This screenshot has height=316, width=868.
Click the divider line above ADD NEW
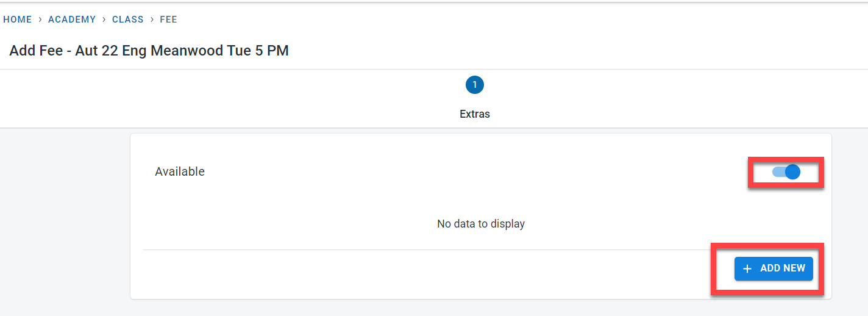[x=427, y=250]
